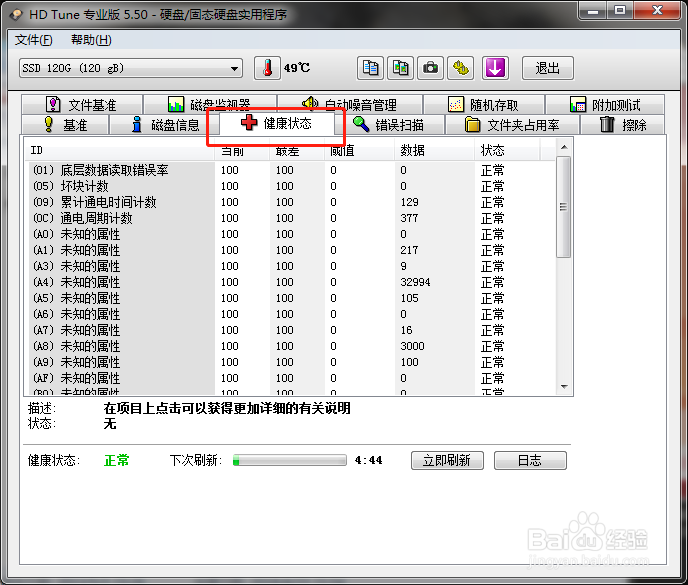
Task: Maximize the HD Tune window
Action: pos(620,10)
